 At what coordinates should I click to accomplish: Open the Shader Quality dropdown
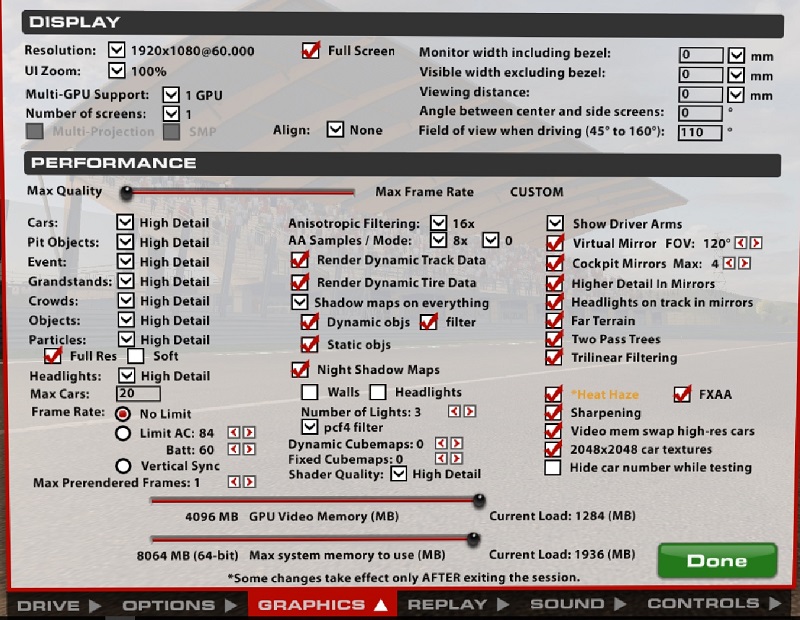[x=398, y=474]
